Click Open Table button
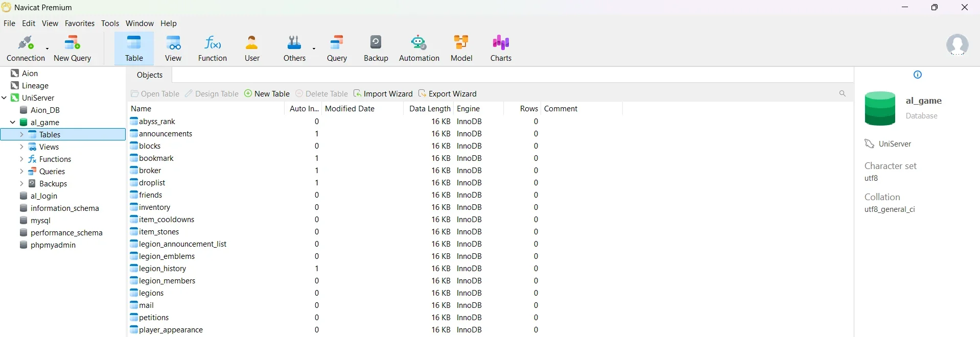Screen dimensions: 980x337 click(155, 94)
